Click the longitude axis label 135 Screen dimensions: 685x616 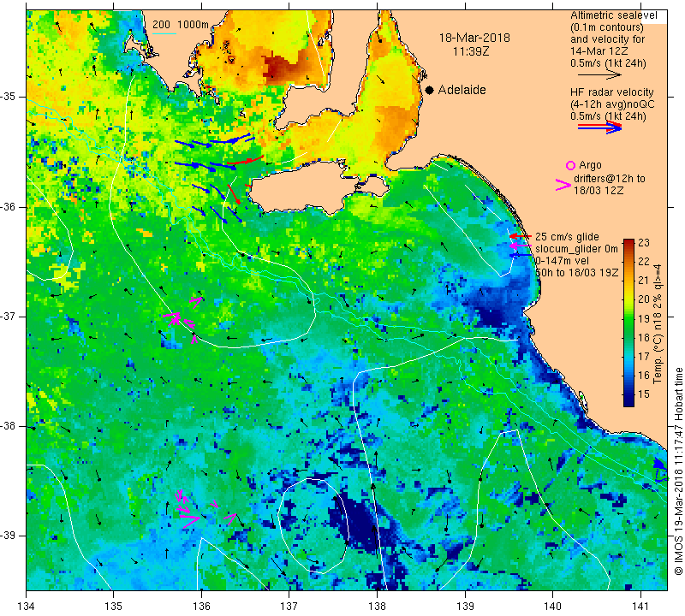point(114,607)
